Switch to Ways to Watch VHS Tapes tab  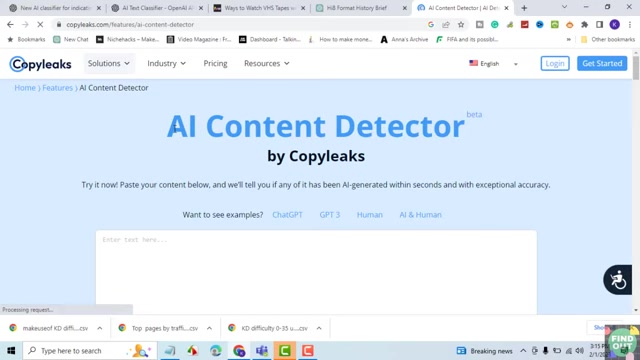pos(259,8)
